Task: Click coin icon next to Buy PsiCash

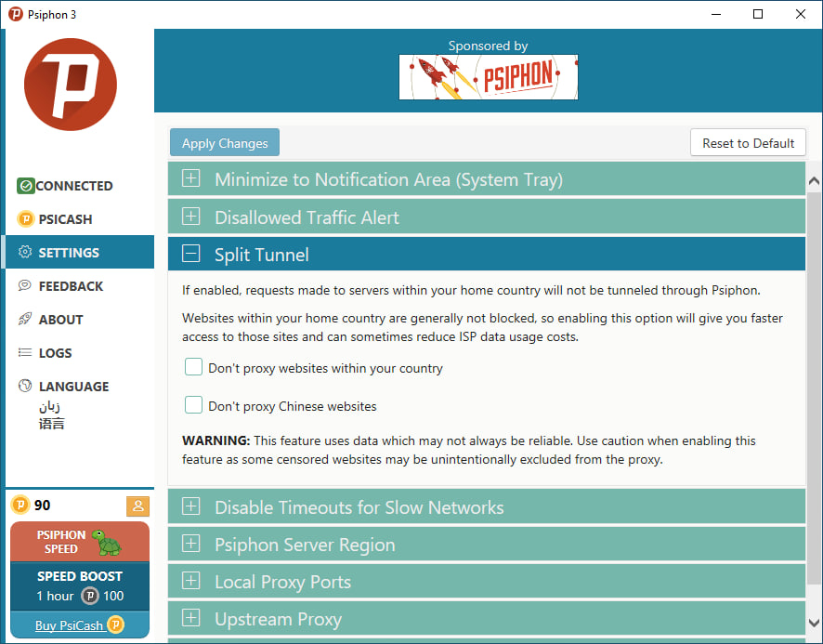Action: 115,624
